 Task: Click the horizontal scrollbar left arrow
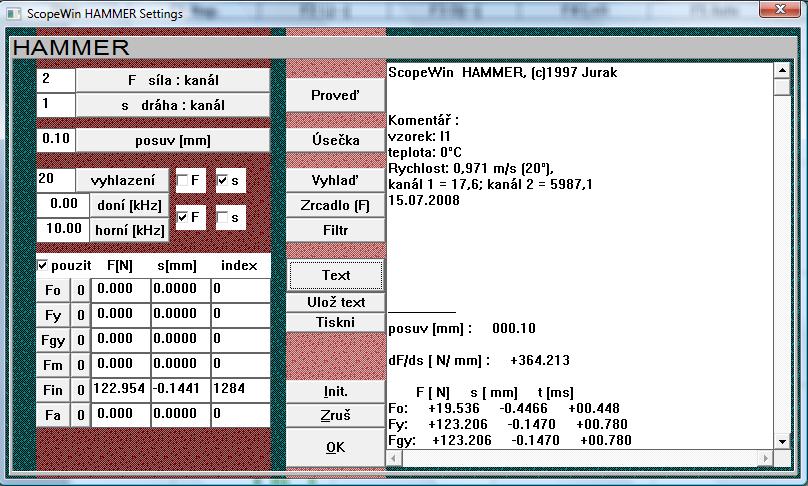394,458
